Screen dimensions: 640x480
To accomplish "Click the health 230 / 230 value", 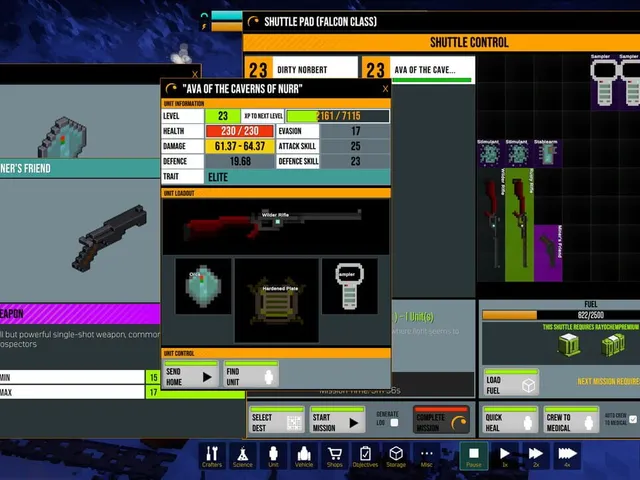I will coord(240,131).
